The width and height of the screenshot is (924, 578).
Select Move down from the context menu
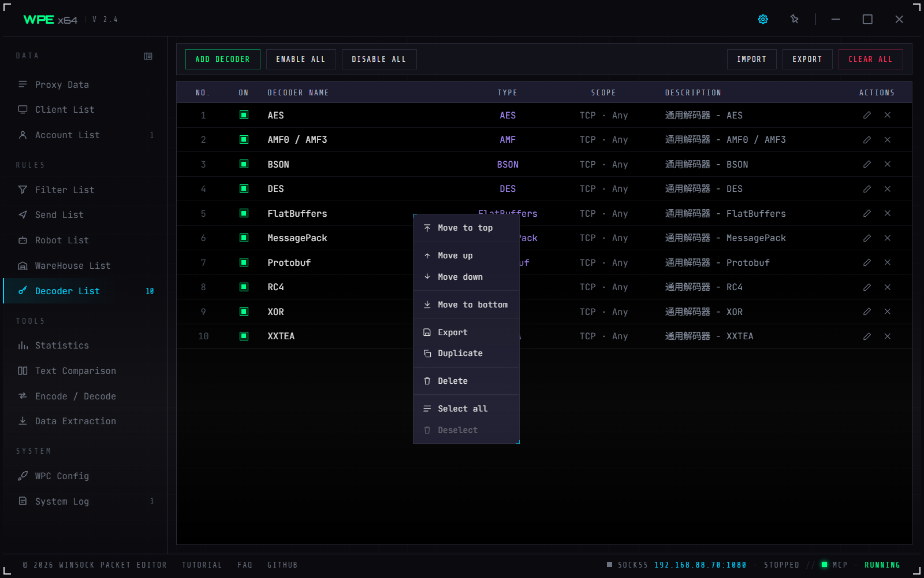pos(466,277)
